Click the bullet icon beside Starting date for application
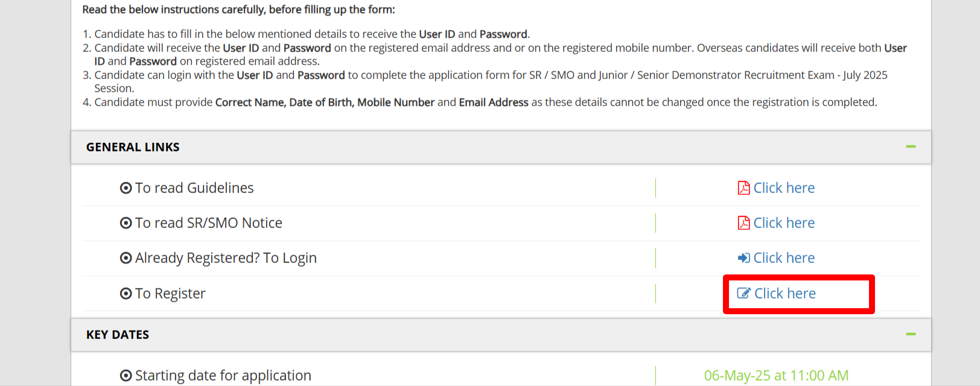 coord(126,376)
